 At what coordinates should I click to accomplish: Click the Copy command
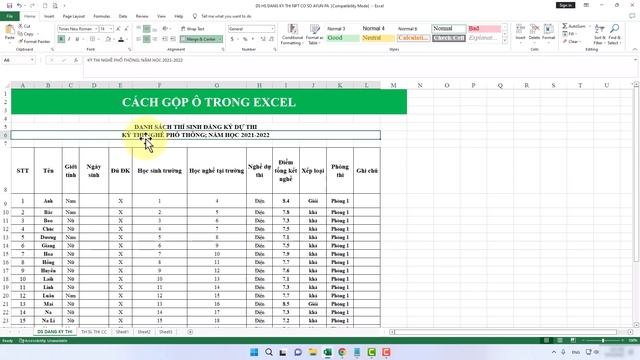pos(26,33)
